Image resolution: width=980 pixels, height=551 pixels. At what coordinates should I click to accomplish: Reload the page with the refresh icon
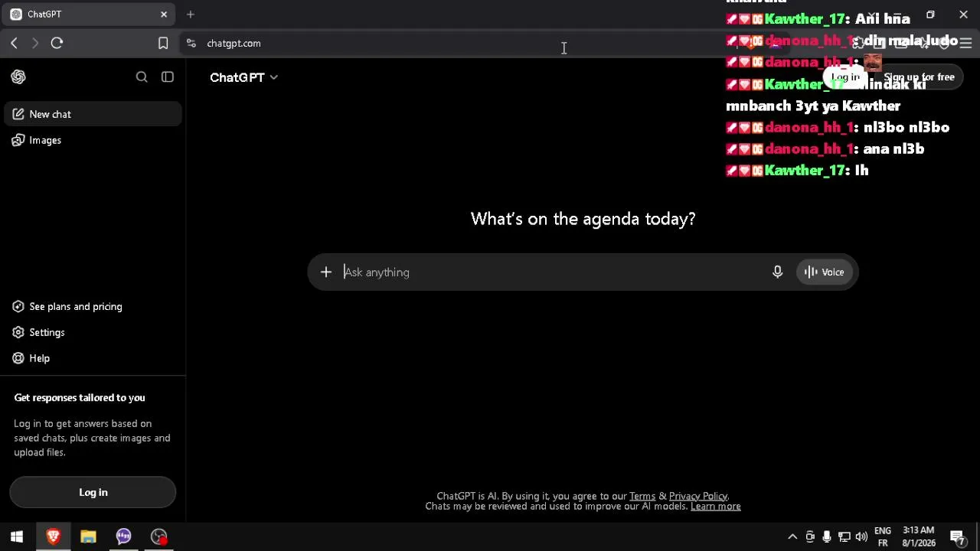(x=57, y=44)
